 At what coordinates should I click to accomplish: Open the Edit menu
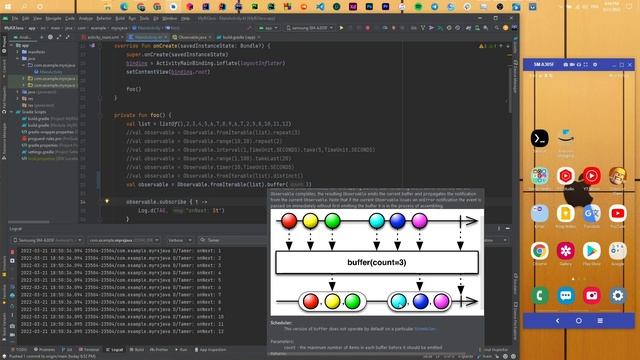click(26, 18)
